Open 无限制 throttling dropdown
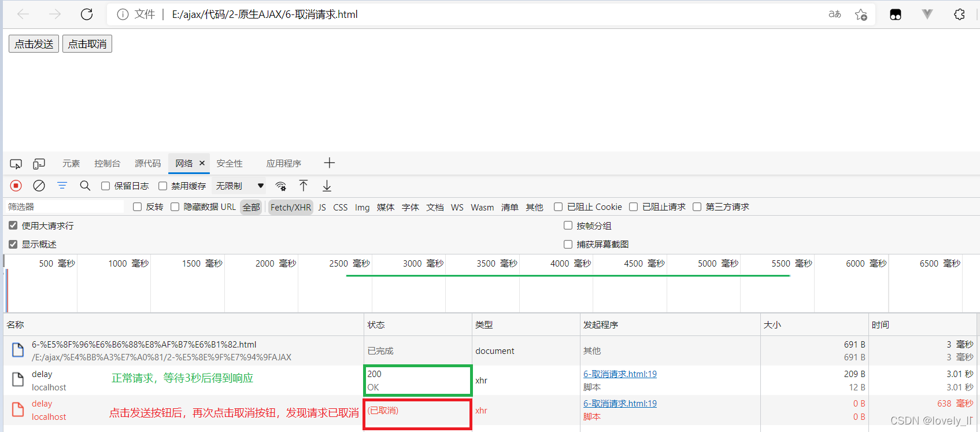The image size is (980, 432). click(x=239, y=186)
